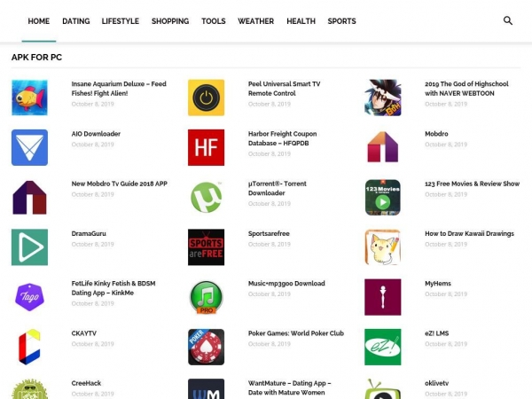Click the green Music mp3 PRO icon

point(206,297)
